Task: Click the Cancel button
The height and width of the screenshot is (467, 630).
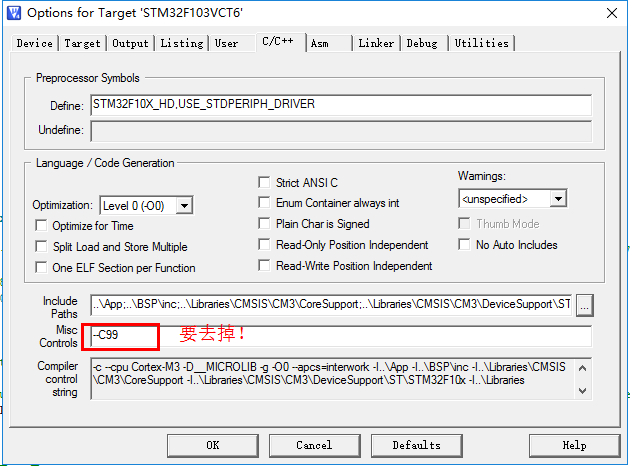Action: tap(314, 445)
